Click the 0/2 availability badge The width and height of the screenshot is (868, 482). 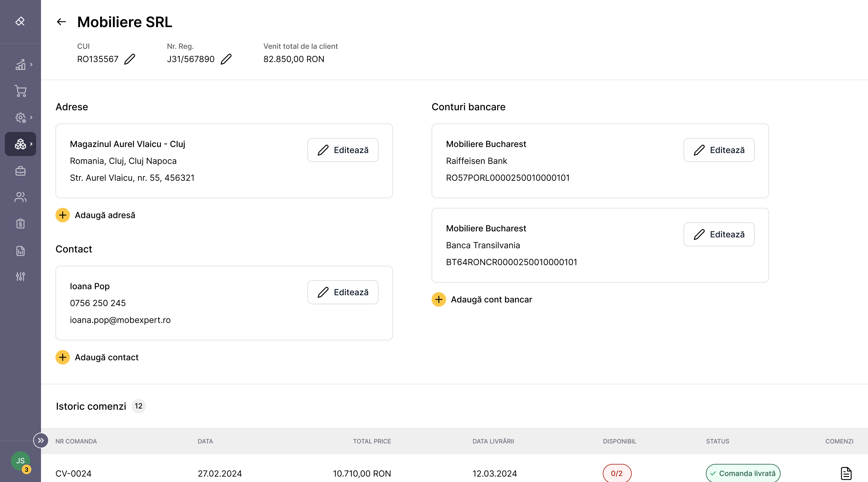617,473
